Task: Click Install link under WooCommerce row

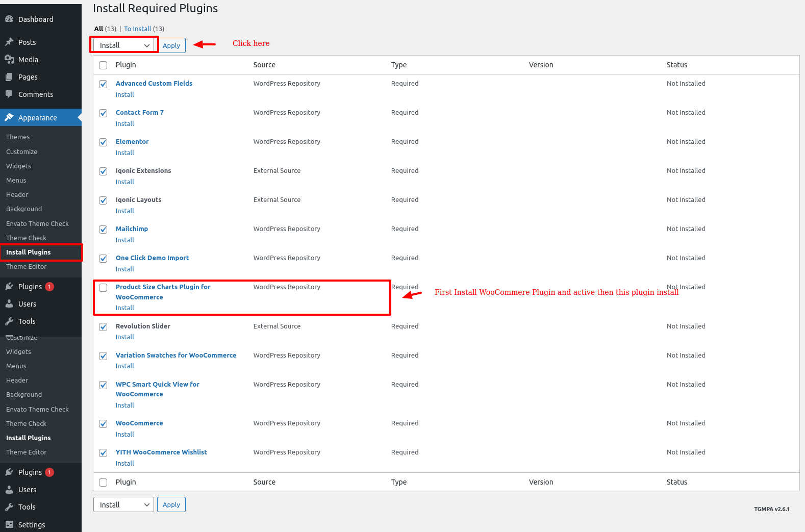Action: click(x=124, y=434)
